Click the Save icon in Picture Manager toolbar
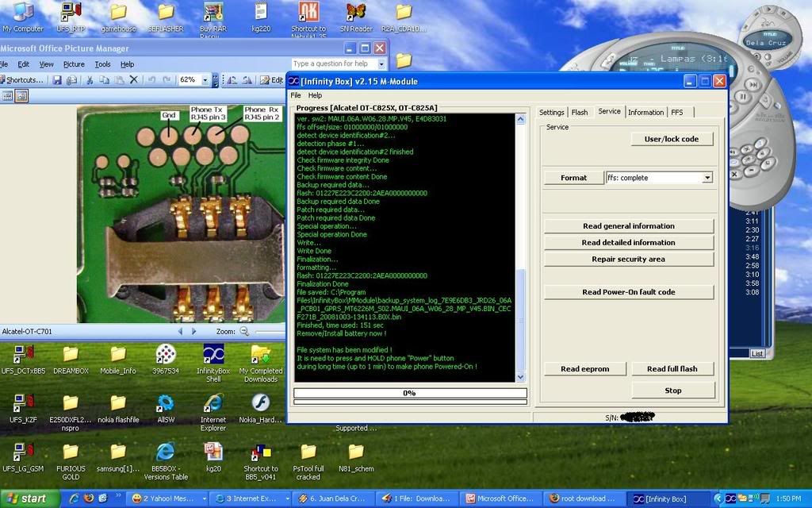 (x=57, y=80)
